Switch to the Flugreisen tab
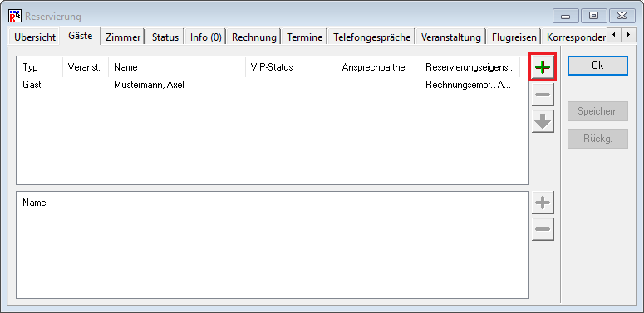The height and width of the screenshot is (313, 644). pyautogui.click(x=514, y=37)
